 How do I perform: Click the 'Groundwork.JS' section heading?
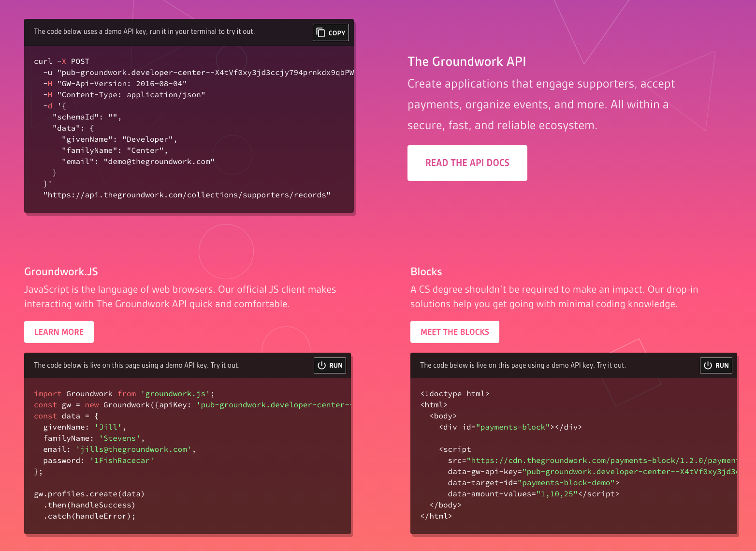pyautogui.click(x=61, y=271)
